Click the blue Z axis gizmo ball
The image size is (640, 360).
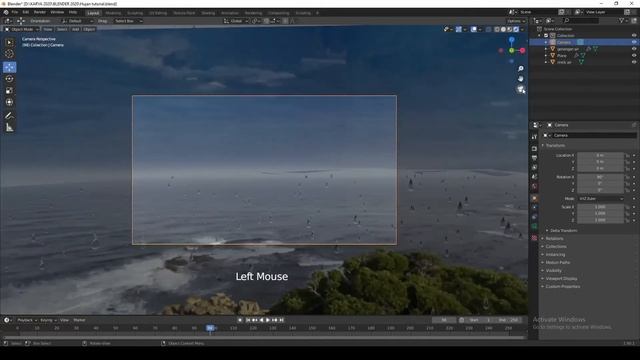(511, 40)
